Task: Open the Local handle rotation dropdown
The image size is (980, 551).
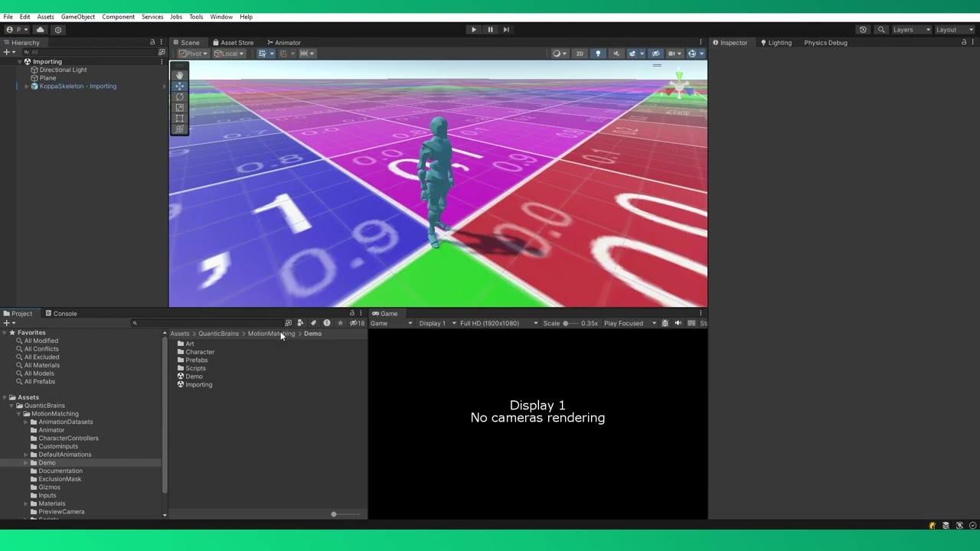Action: click(x=228, y=54)
